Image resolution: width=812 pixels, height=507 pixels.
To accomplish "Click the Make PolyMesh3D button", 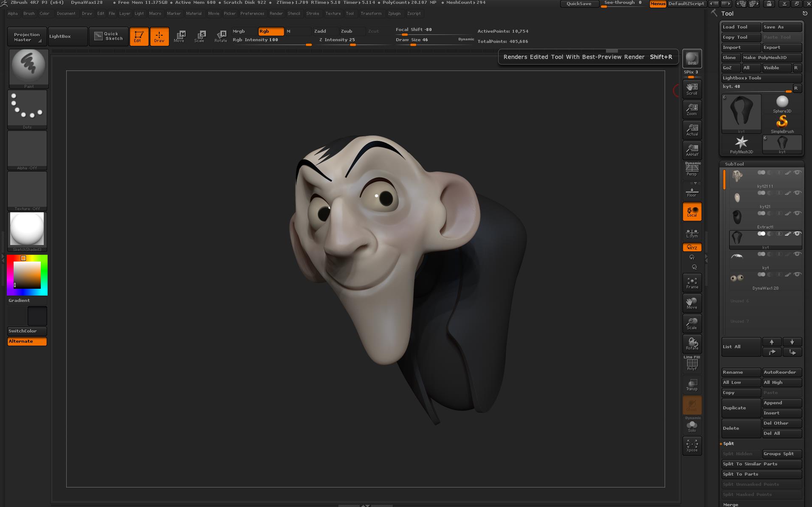I will pos(771,57).
